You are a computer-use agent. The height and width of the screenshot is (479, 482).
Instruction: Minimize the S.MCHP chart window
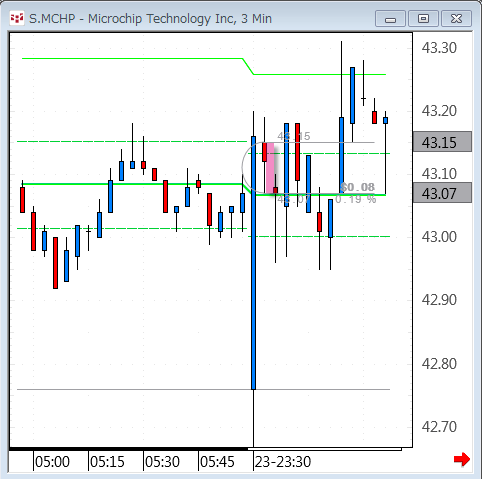(390, 19)
